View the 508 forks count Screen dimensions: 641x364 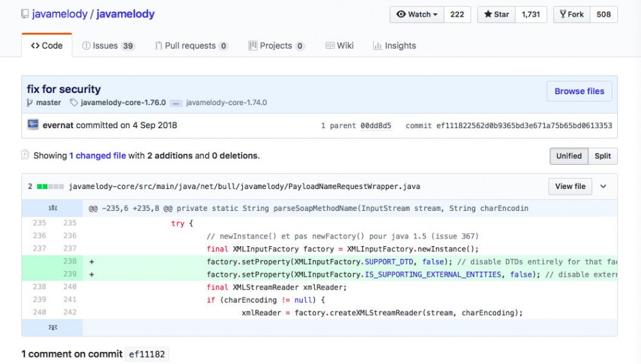coord(603,14)
